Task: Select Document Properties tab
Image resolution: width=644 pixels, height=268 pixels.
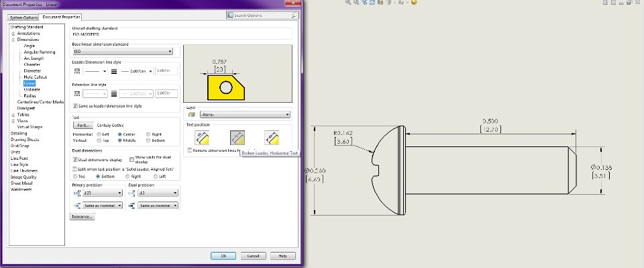Action: click(61, 17)
